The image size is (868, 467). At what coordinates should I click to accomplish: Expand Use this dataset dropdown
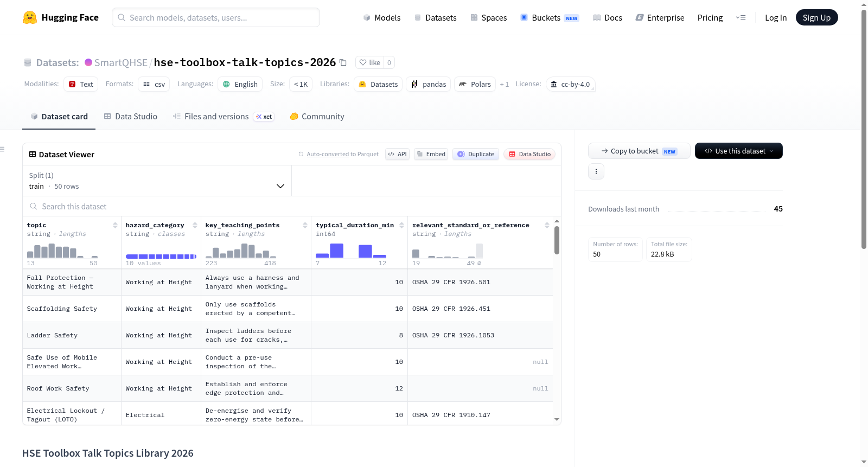click(x=739, y=151)
